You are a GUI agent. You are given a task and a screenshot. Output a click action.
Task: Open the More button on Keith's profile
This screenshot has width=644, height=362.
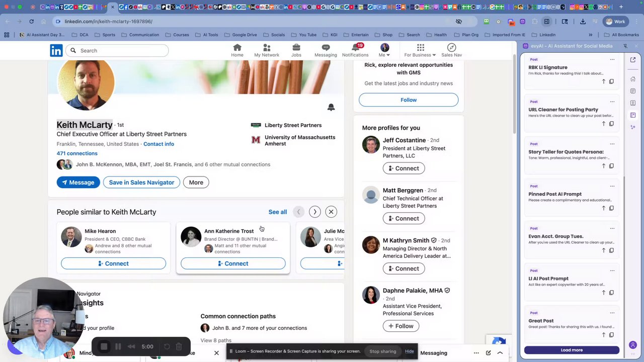coord(196,183)
